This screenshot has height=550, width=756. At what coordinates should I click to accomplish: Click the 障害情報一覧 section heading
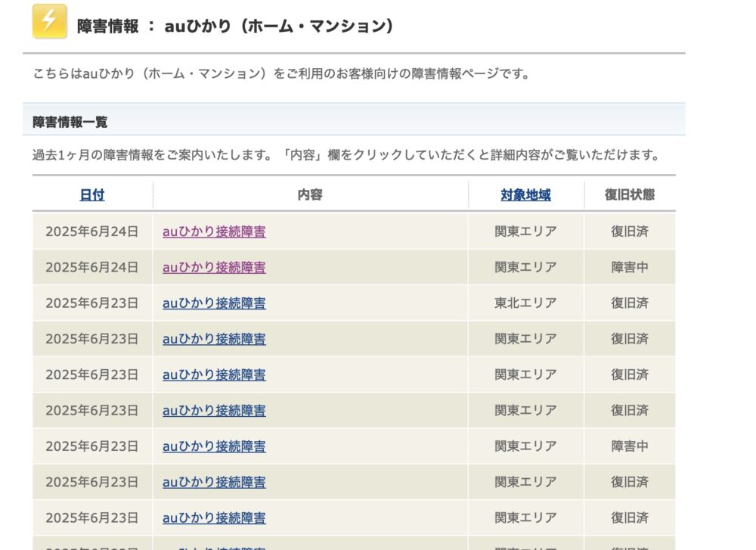(x=70, y=122)
